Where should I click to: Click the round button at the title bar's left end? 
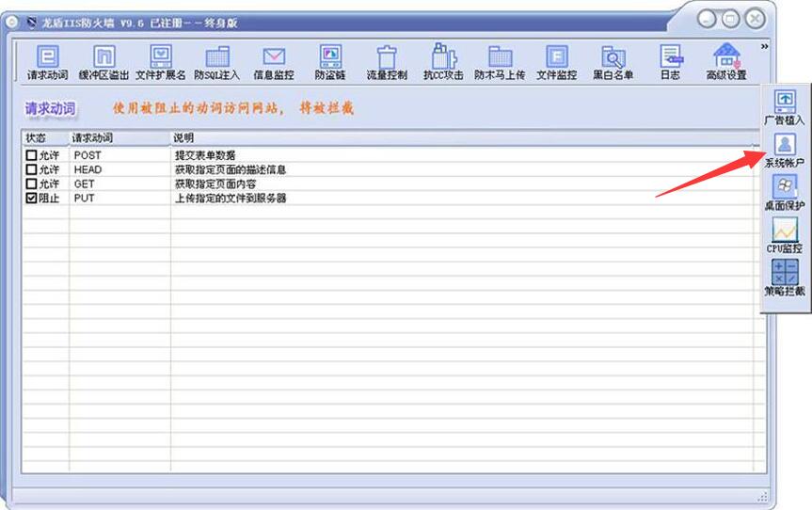(12, 23)
